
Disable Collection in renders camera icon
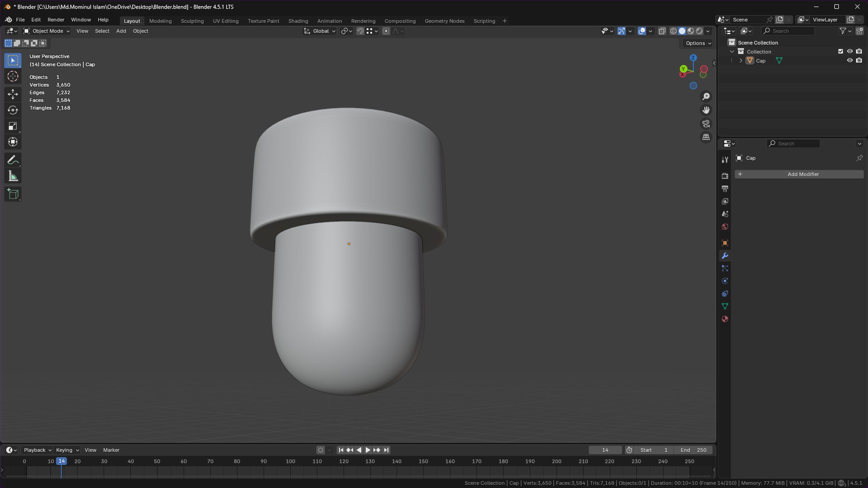(859, 52)
